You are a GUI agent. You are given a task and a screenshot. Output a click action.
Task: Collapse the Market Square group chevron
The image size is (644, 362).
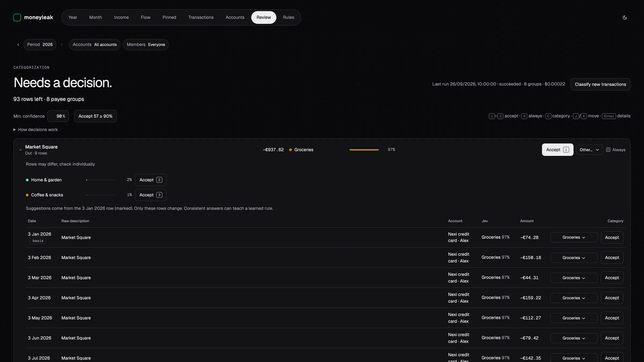(20, 150)
